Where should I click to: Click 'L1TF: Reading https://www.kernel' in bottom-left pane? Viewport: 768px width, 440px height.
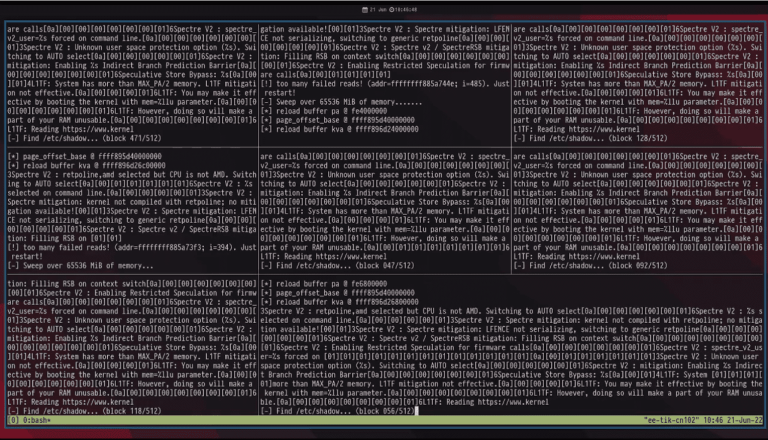pos(70,402)
